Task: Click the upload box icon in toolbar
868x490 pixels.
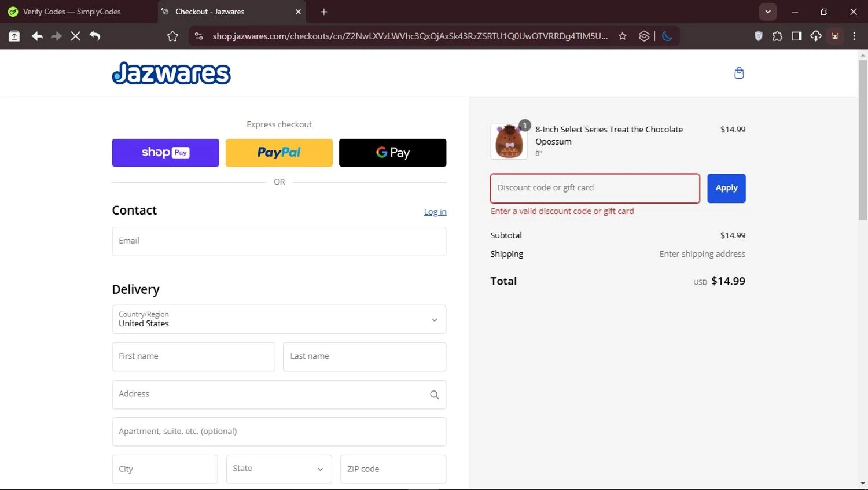Action: point(14,36)
